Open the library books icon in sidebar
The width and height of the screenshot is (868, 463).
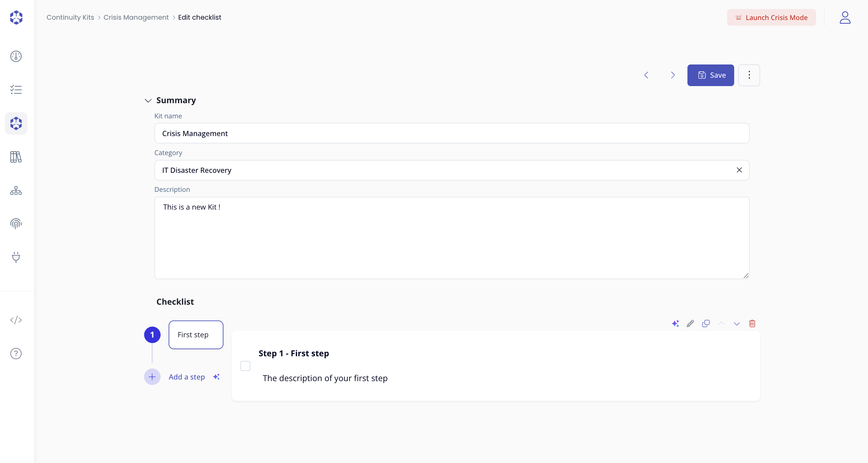click(x=16, y=157)
